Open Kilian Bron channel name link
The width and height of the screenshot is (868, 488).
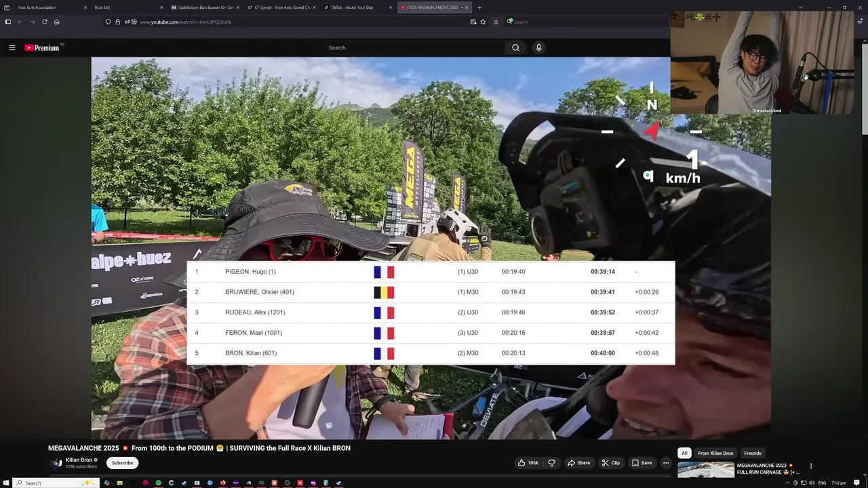click(x=79, y=460)
